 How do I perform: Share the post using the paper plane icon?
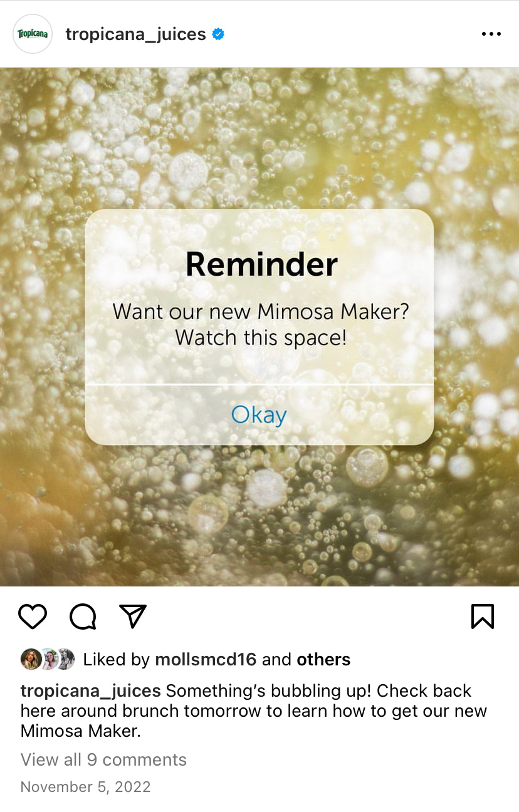pyautogui.click(x=133, y=617)
